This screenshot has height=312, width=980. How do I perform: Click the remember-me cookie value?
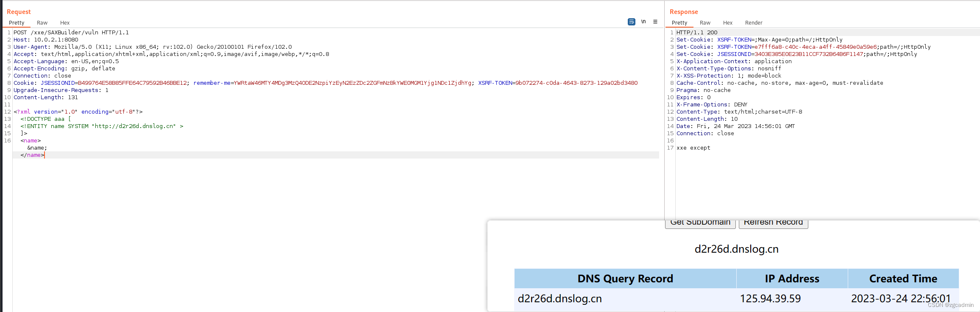click(353, 83)
